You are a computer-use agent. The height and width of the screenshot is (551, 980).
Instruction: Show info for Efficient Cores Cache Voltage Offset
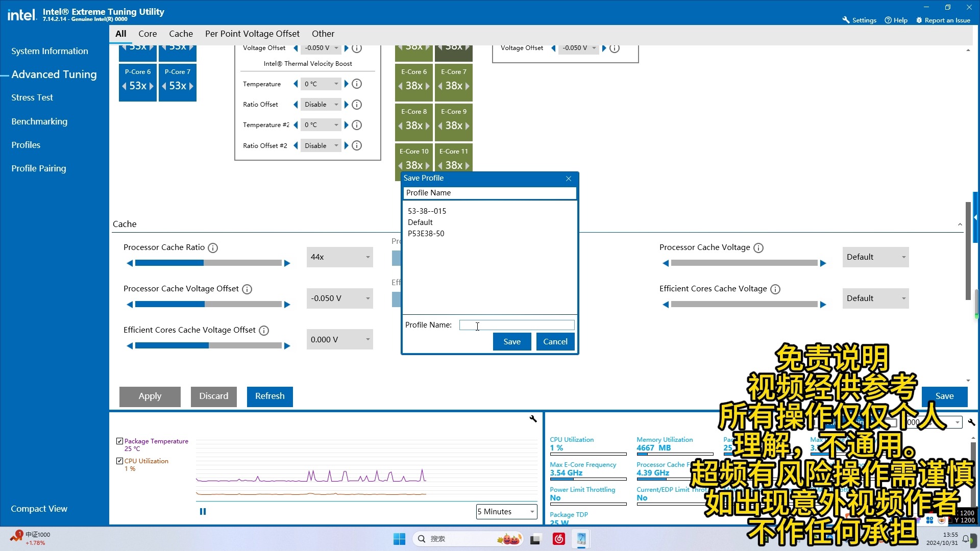point(264,331)
